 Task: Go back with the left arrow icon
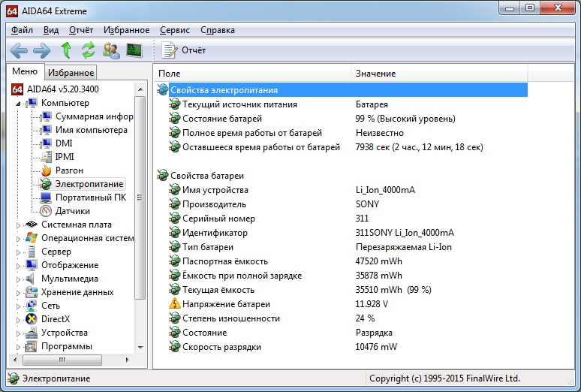click(x=19, y=50)
